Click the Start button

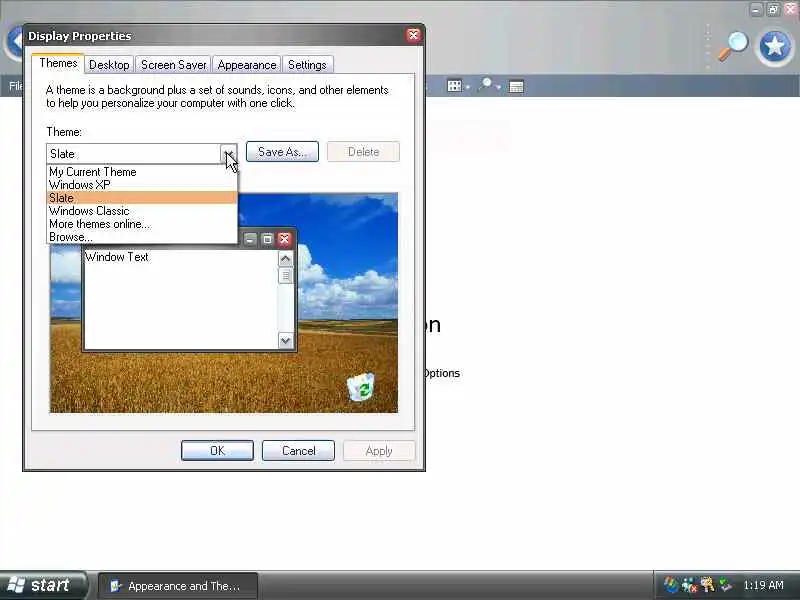43,585
